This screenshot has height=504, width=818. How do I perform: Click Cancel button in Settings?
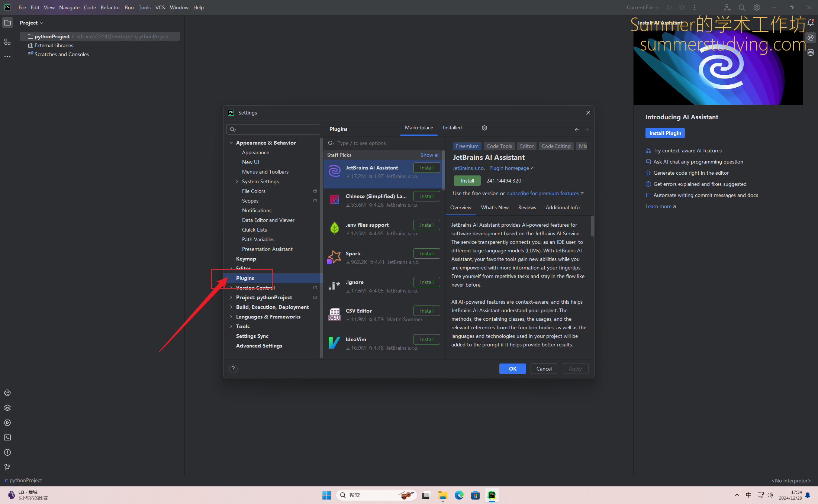[x=544, y=369]
